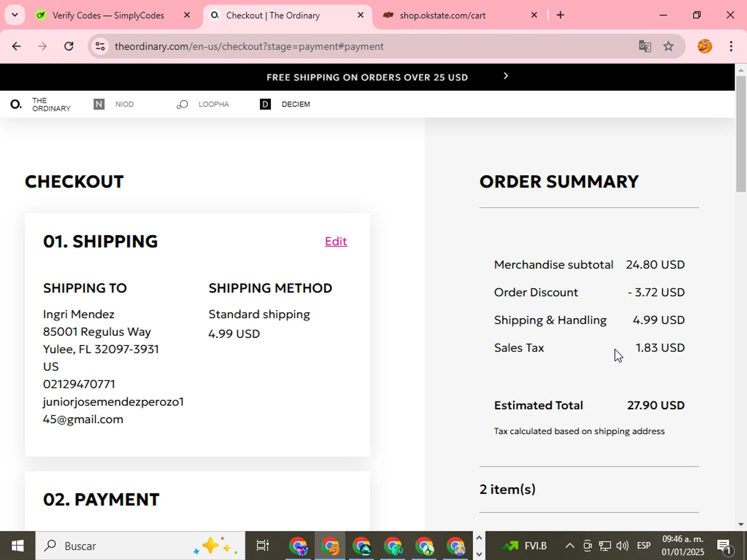Open the third Chrome taskbar icon
The width and height of the screenshot is (747, 560).
pyautogui.click(x=362, y=546)
